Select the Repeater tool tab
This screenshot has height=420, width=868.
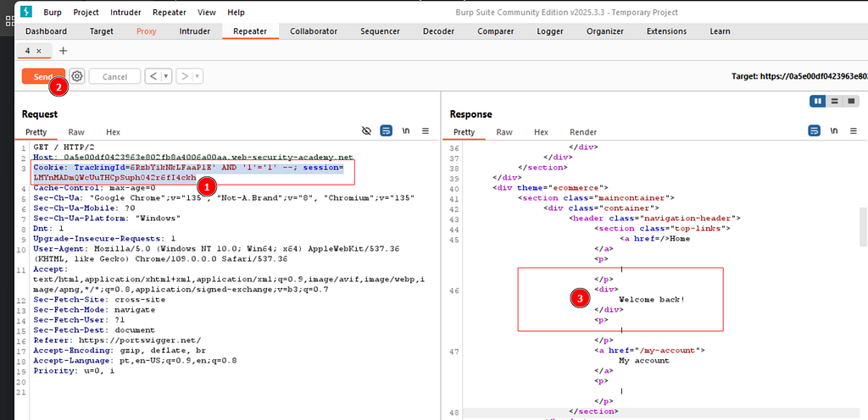[250, 31]
